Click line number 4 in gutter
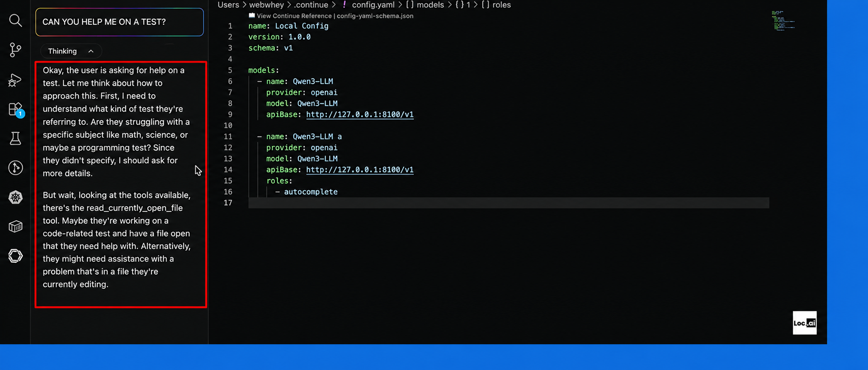Image resolution: width=868 pixels, height=370 pixels. coord(230,59)
